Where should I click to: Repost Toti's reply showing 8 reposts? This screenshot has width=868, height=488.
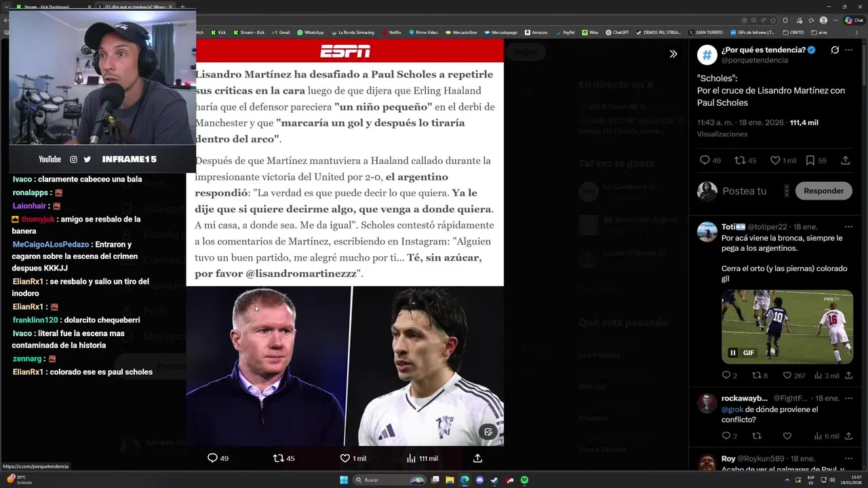click(x=757, y=375)
